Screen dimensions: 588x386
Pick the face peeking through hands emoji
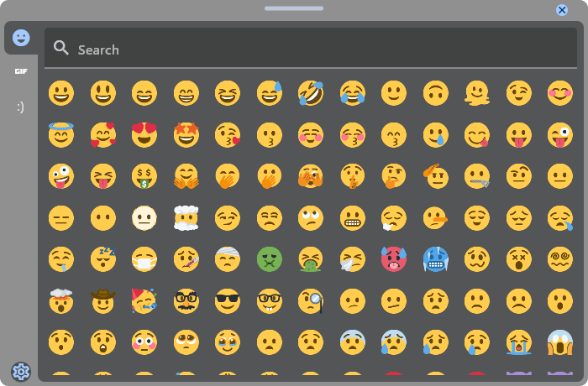click(311, 176)
